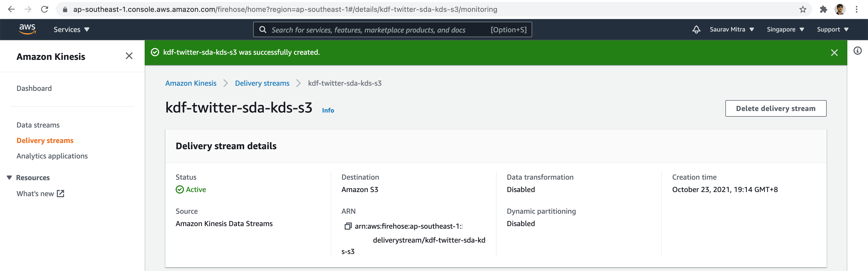Click Amazon Kinesis Data Streams source value
The width and height of the screenshot is (868, 271).
pyautogui.click(x=224, y=224)
